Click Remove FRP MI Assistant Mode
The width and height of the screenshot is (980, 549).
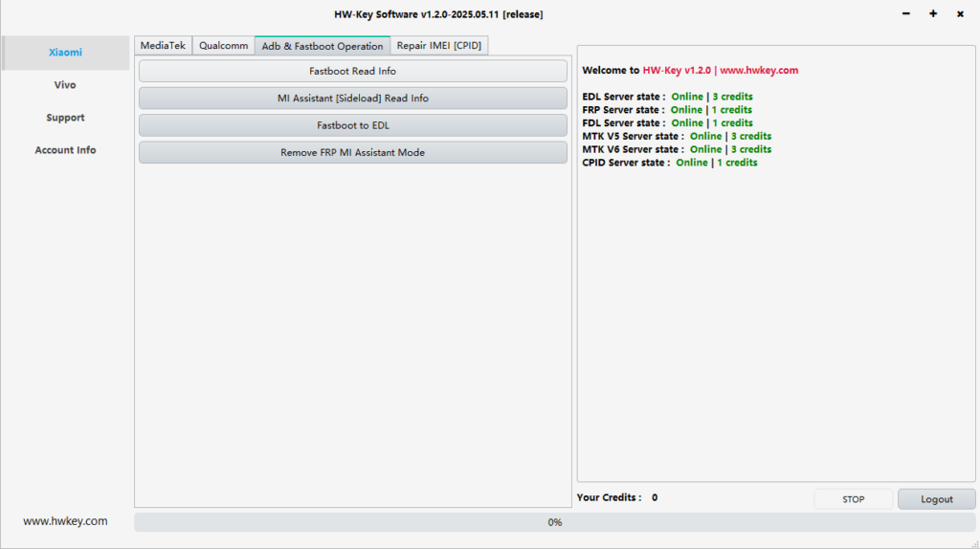point(352,152)
